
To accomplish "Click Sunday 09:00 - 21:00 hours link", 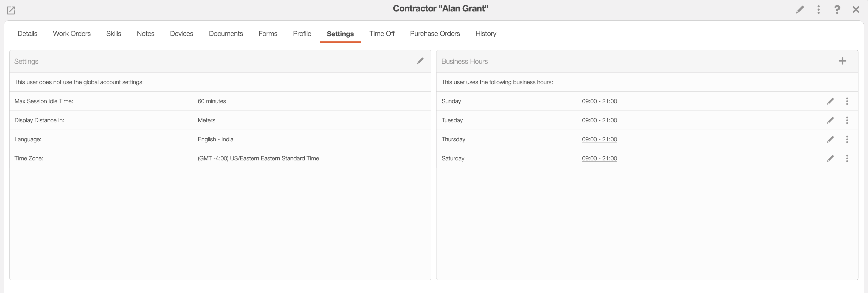I will pos(600,101).
